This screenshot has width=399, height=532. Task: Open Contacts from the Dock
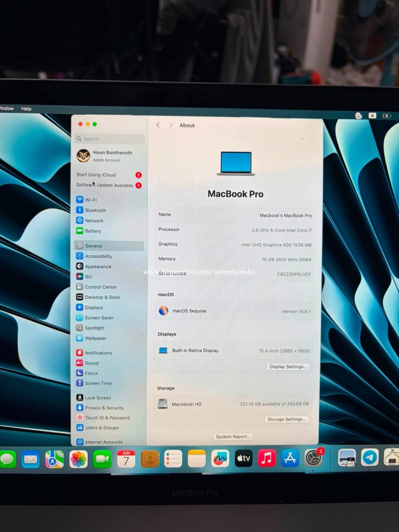pyautogui.click(x=150, y=459)
